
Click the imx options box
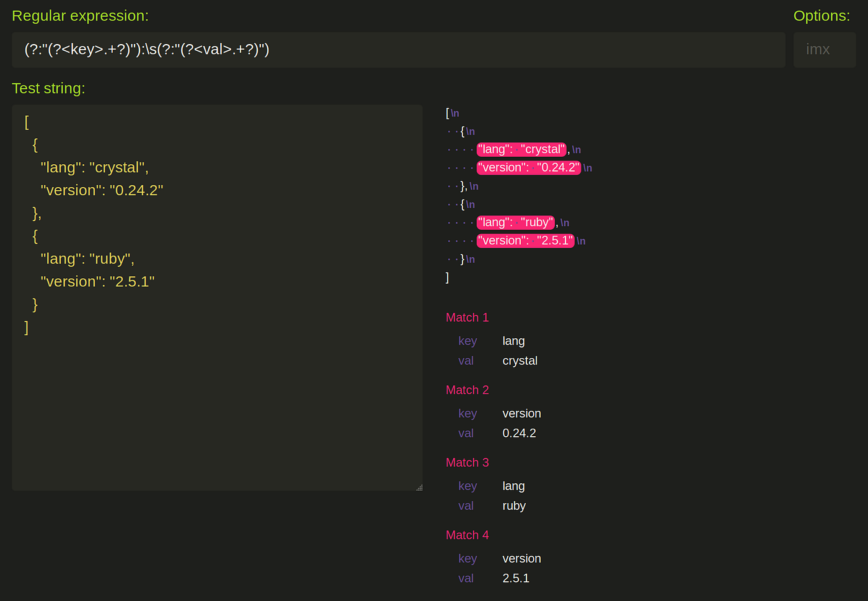[824, 50]
